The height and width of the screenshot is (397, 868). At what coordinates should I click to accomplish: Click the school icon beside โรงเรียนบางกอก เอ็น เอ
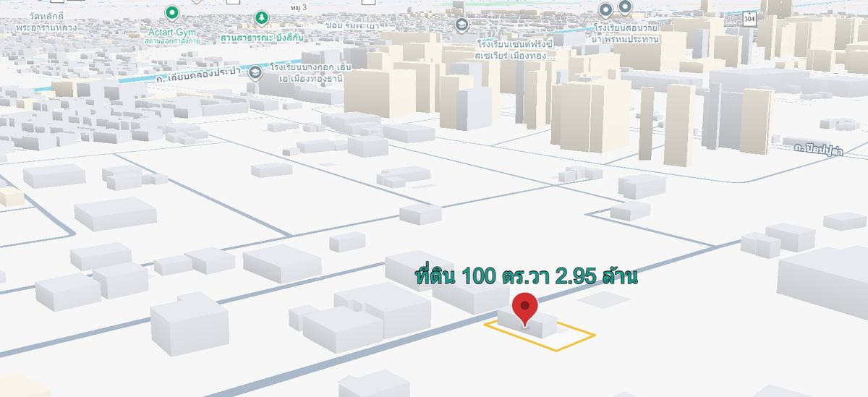[x=255, y=72]
